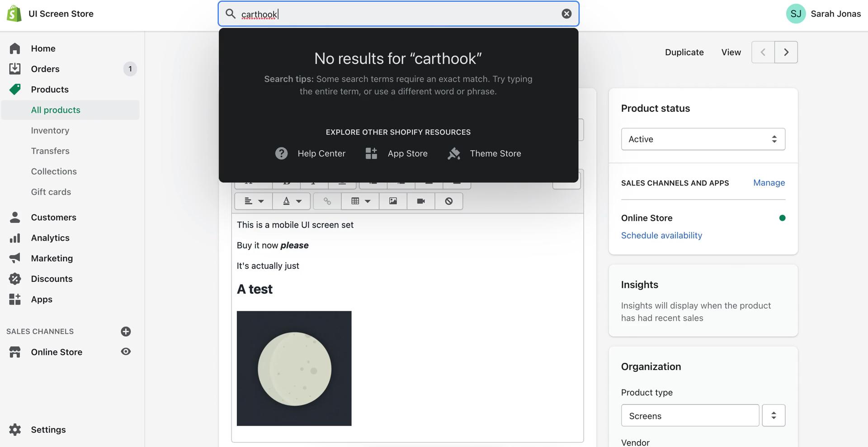Click the Marketing megaphone icon
The width and height of the screenshot is (868, 447).
coord(15,258)
